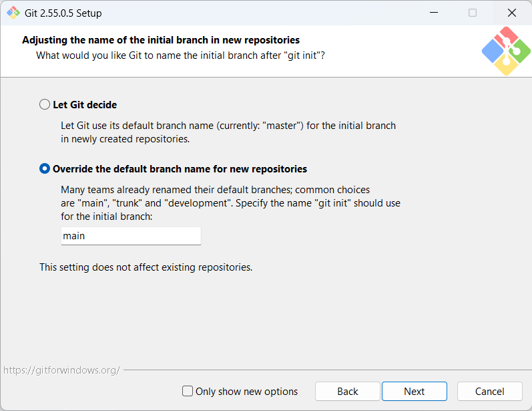Click the "This setting does not affect existing repositories" note

146,267
